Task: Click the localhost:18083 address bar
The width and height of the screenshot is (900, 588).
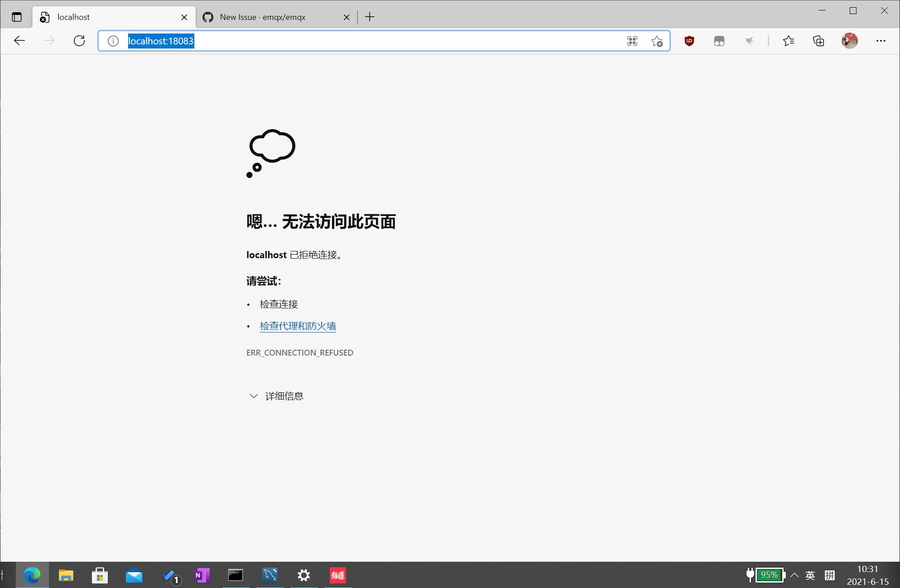Action: (362, 41)
